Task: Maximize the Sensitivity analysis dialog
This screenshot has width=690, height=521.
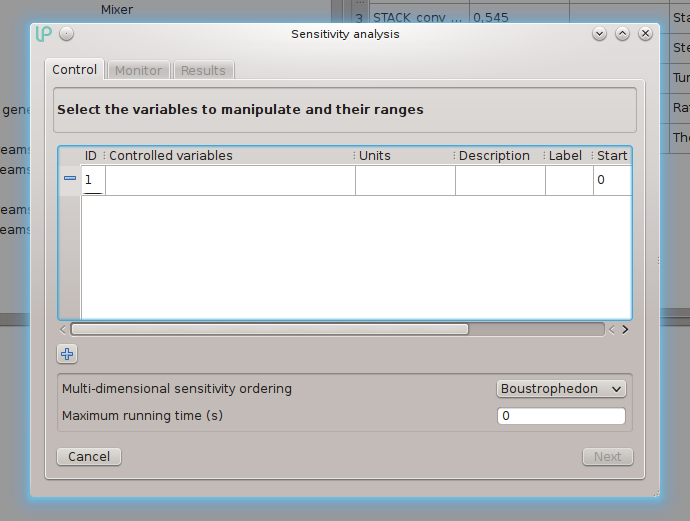Action: 622,34
